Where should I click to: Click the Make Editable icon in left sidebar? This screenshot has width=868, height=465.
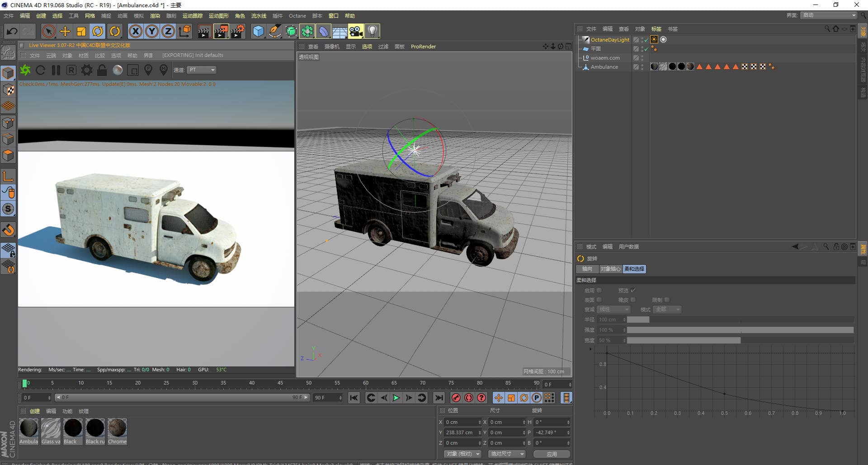[8, 53]
